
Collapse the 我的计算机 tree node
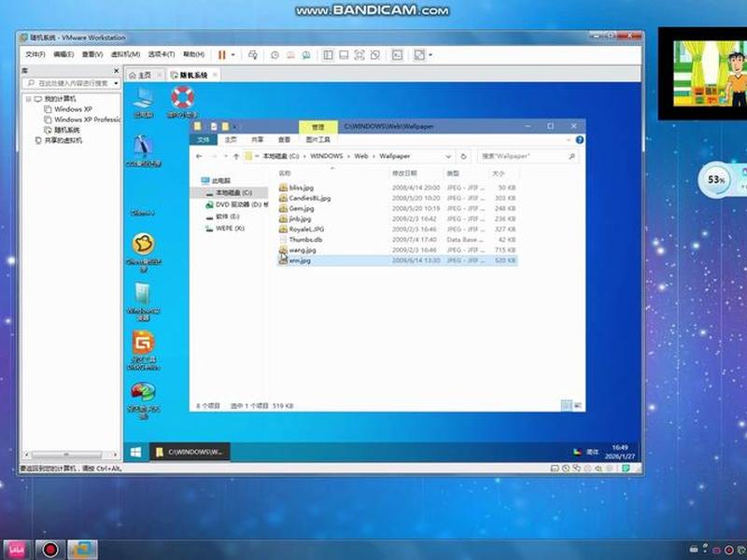[x=28, y=99]
